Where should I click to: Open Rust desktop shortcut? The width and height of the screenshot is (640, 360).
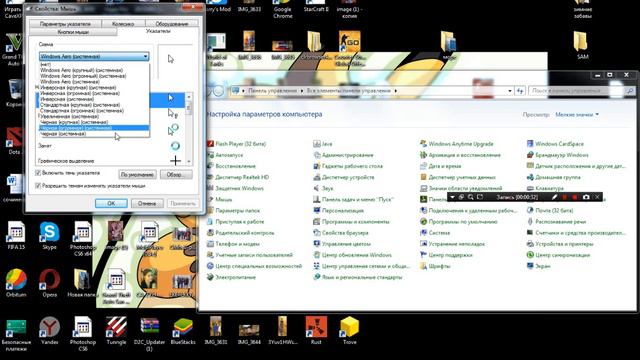(316, 330)
